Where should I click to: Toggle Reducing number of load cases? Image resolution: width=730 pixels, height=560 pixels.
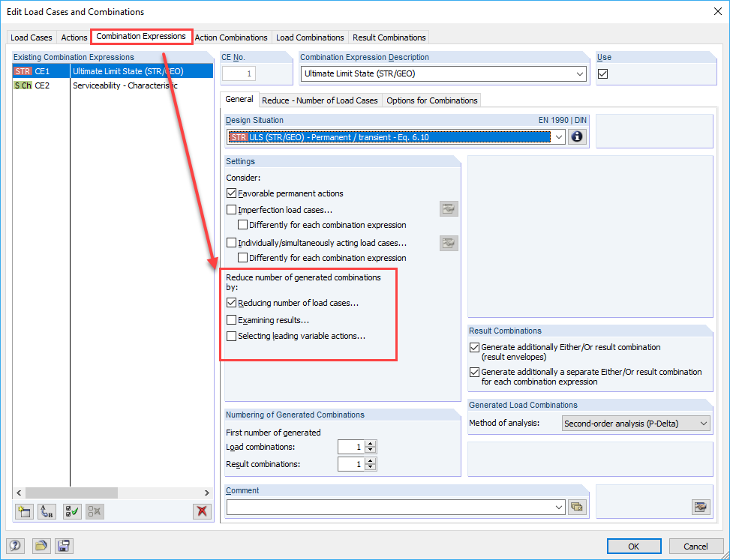point(231,303)
